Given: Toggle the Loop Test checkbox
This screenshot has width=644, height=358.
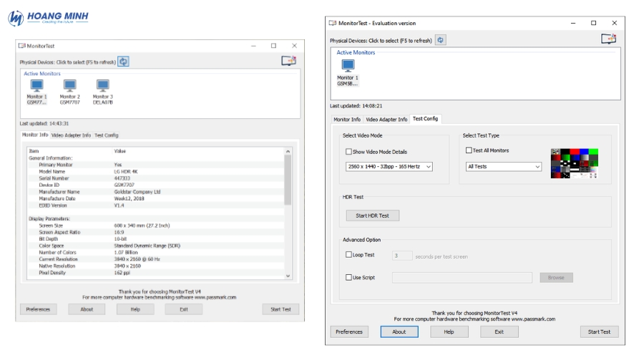Looking at the screenshot, I should click(348, 255).
